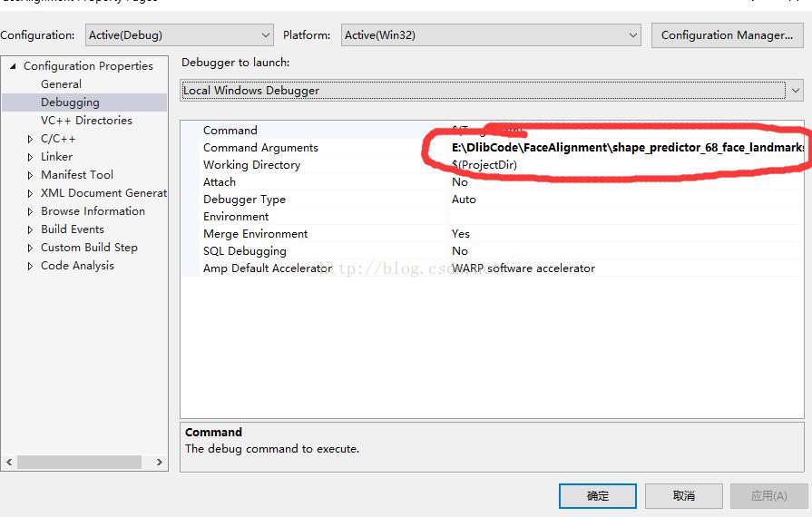
Task: Expand the Manifest Tool node arrow
Action: click(x=30, y=175)
